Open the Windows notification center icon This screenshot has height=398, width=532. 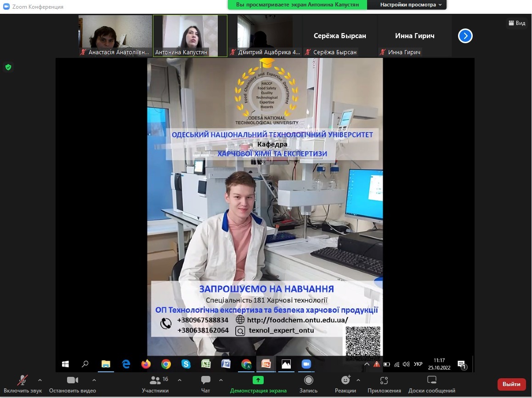tap(462, 364)
